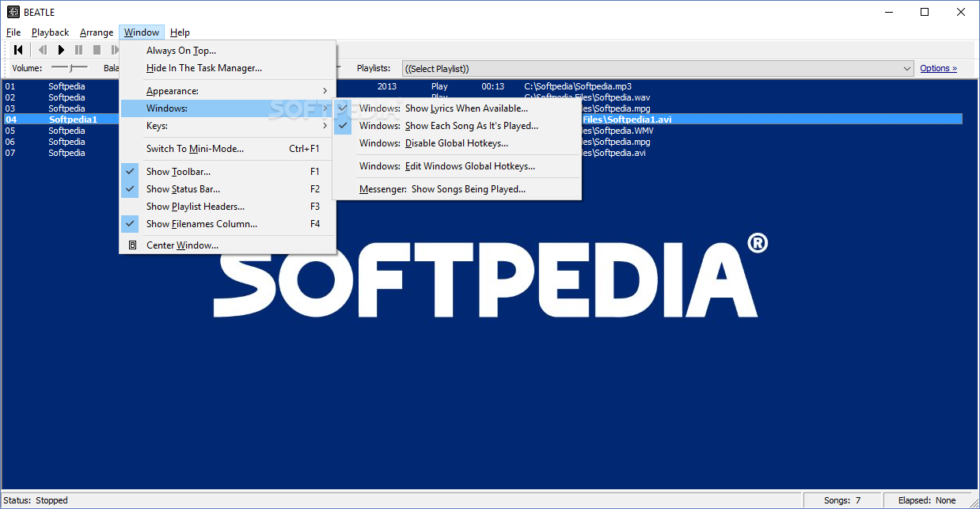980x509 pixels.
Task: Maximize the BEATLE window
Action: (x=925, y=12)
